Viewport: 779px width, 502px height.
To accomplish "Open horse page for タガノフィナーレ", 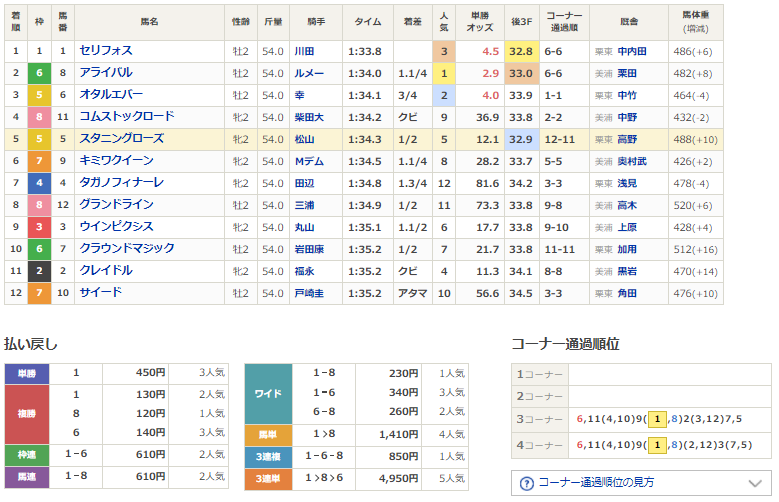I will click(x=122, y=182).
